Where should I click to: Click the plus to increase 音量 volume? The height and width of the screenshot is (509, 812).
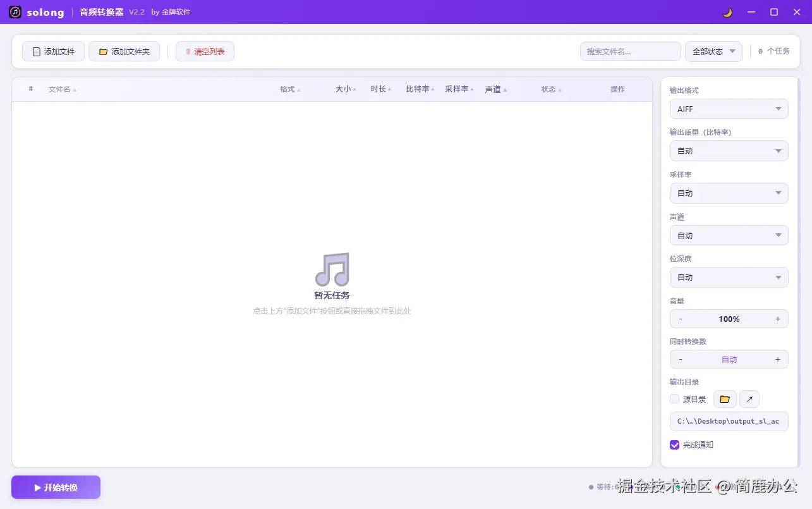(777, 319)
